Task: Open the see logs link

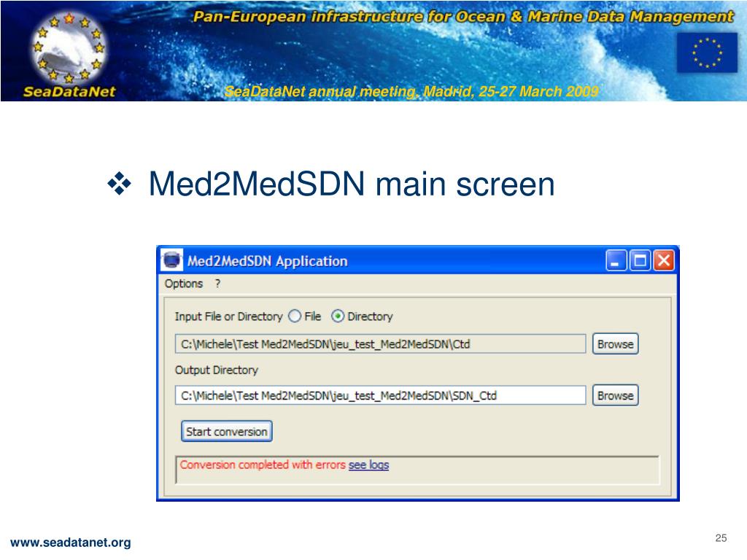Action: [x=368, y=464]
